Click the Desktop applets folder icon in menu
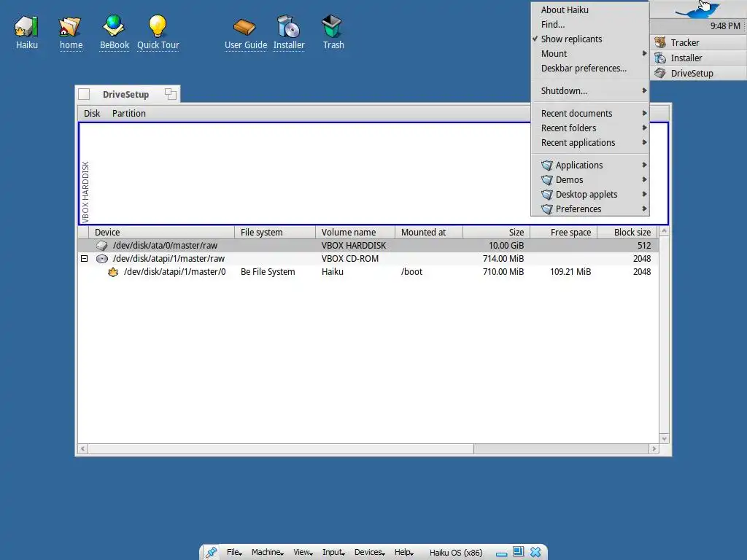747x560 pixels. click(x=547, y=195)
